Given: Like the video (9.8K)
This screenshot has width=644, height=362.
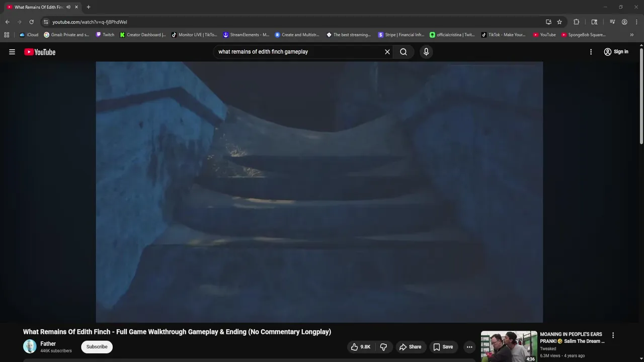Looking at the screenshot, I should tap(360, 347).
